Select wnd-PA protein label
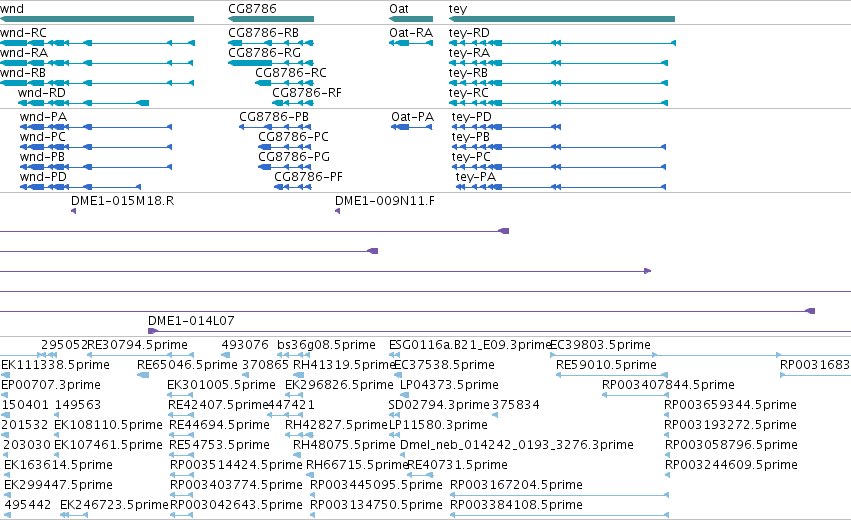The height and width of the screenshot is (520, 851). click(43, 117)
